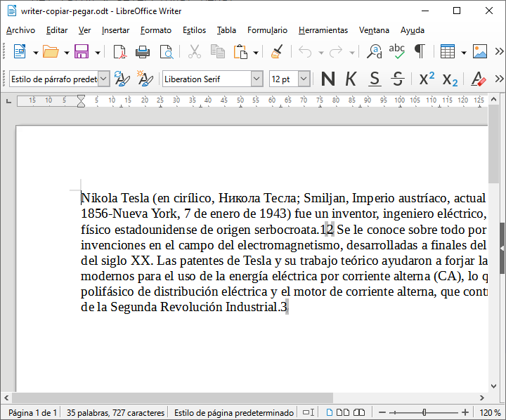The width and height of the screenshot is (506, 420).
Task: Save the document with the floppy disk icon
Action: click(82, 51)
